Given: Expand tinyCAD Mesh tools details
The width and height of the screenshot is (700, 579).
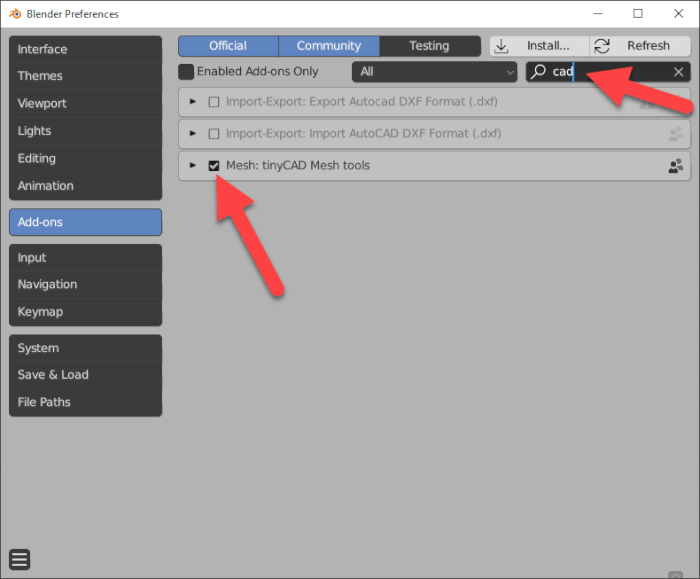Looking at the screenshot, I should pos(193,166).
